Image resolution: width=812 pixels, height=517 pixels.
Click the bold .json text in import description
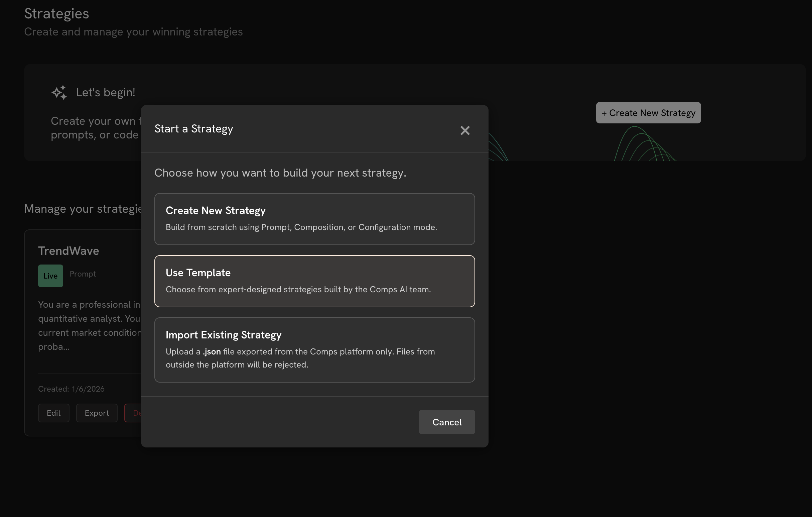(212, 352)
